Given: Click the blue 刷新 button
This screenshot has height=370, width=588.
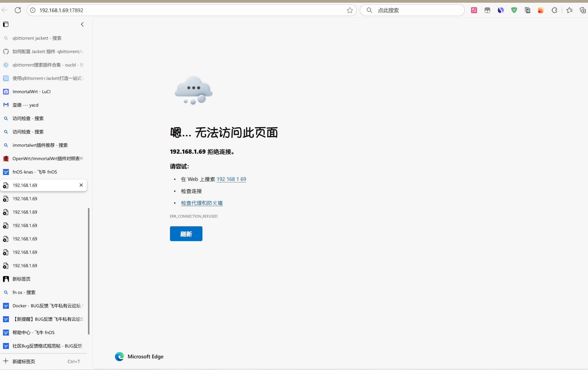Looking at the screenshot, I should [x=186, y=234].
